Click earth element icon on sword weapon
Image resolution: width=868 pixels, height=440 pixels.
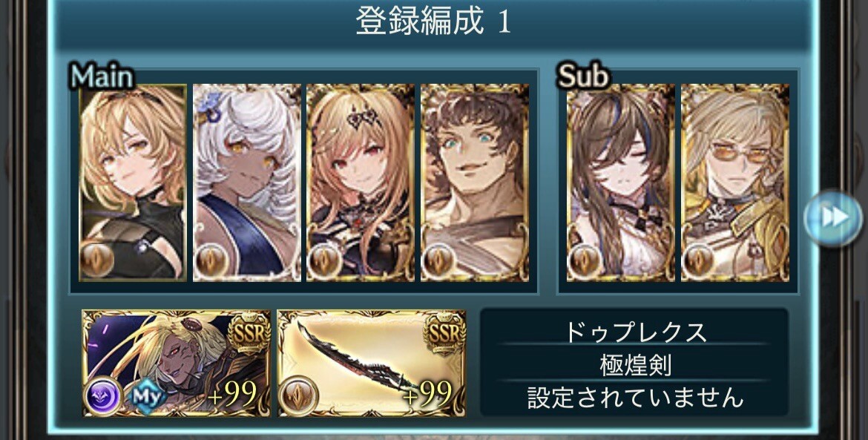pyautogui.click(x=297, y=396)
